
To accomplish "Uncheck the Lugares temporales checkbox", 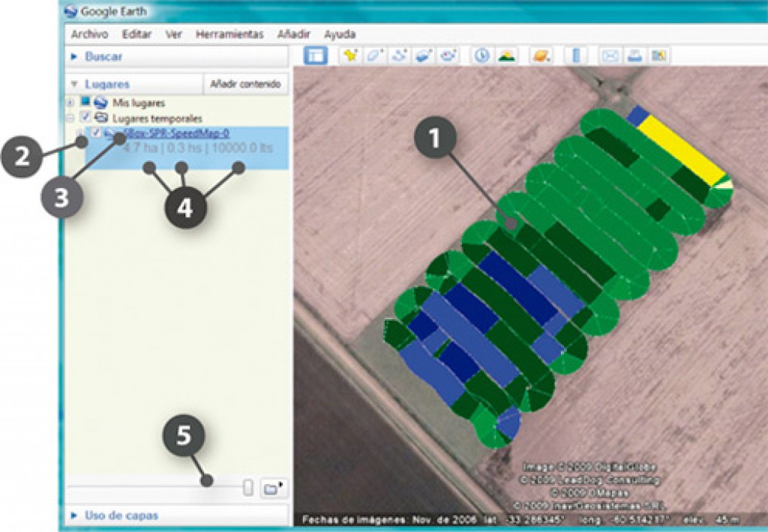I will (x=85, y=118).
